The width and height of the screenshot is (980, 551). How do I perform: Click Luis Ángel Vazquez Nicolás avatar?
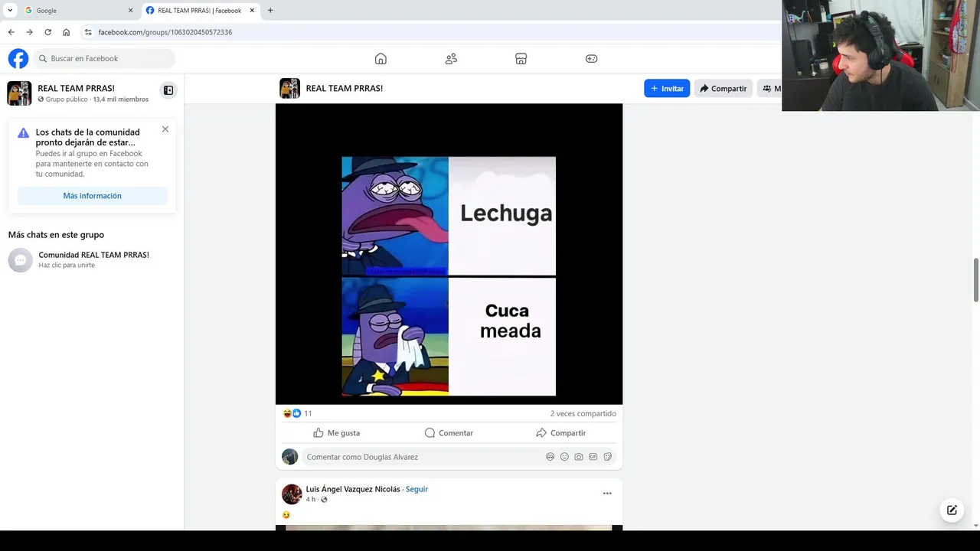(x=292, y=494)
